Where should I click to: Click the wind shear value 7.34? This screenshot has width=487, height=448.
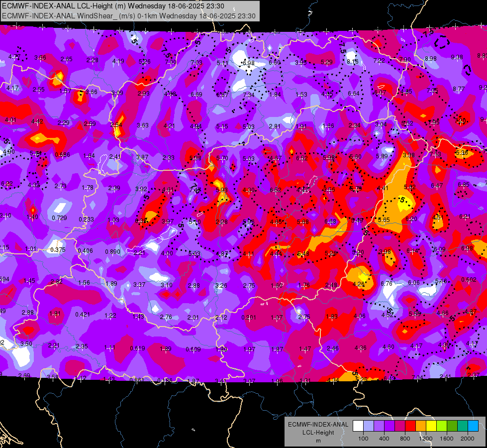click(x=249, y=95)
